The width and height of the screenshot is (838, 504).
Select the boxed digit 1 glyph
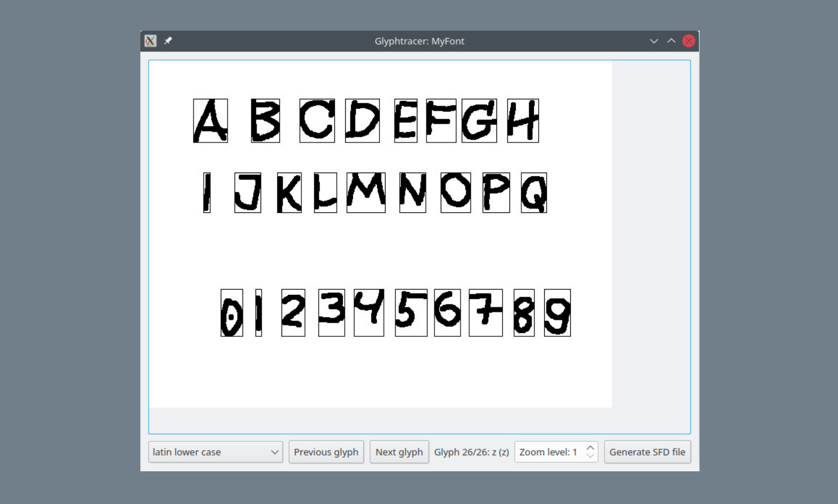259,313
